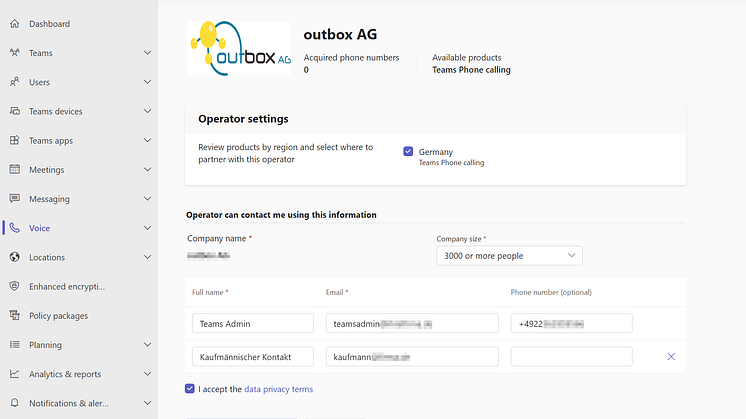Click the kaufmann email field
Image resolution: width=746 pixels, height=419 pixels.
[x=412, y=357]
